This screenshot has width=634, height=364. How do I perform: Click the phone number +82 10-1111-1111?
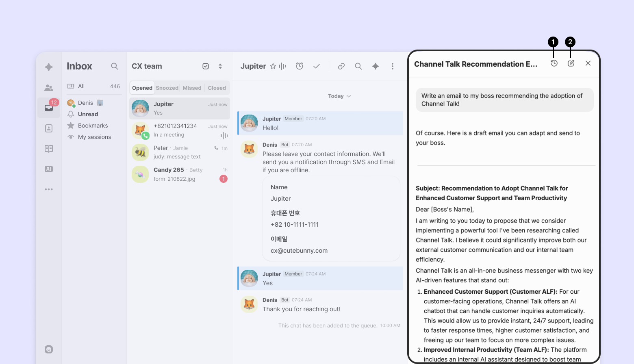coord(295,225)
